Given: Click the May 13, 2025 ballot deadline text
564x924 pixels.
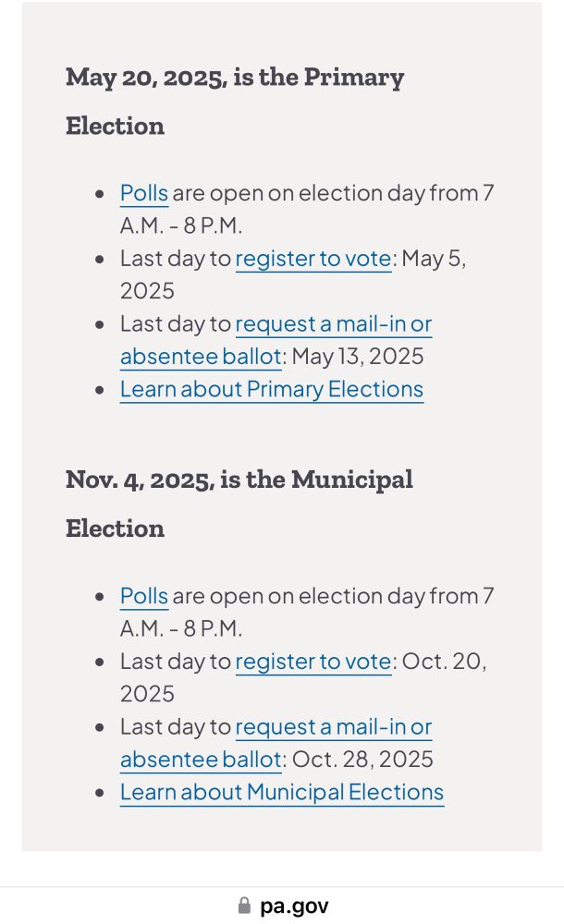Looking at the screenshot, I should (x=358, y=357).
